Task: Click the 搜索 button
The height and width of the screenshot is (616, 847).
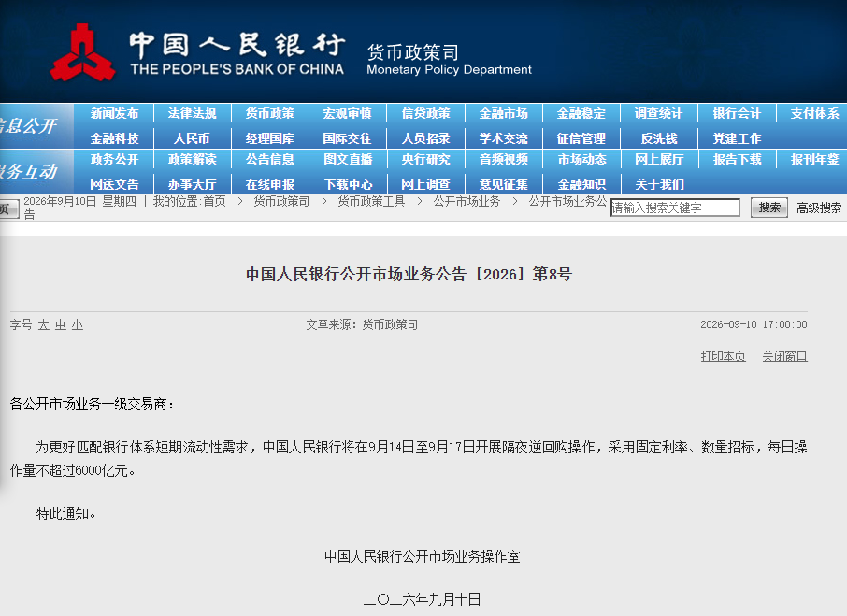Action: pyautogui.click(x=769, y=208)
